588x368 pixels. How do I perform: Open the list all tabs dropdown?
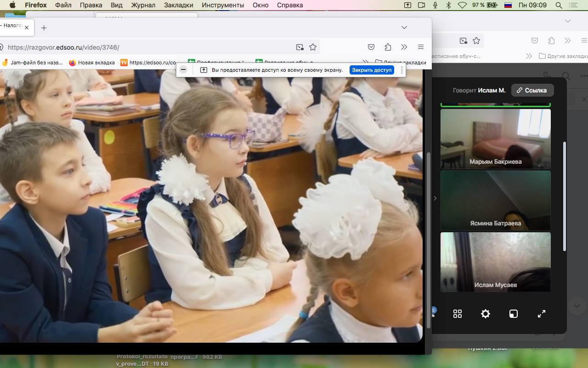click(x=404, y=28)
